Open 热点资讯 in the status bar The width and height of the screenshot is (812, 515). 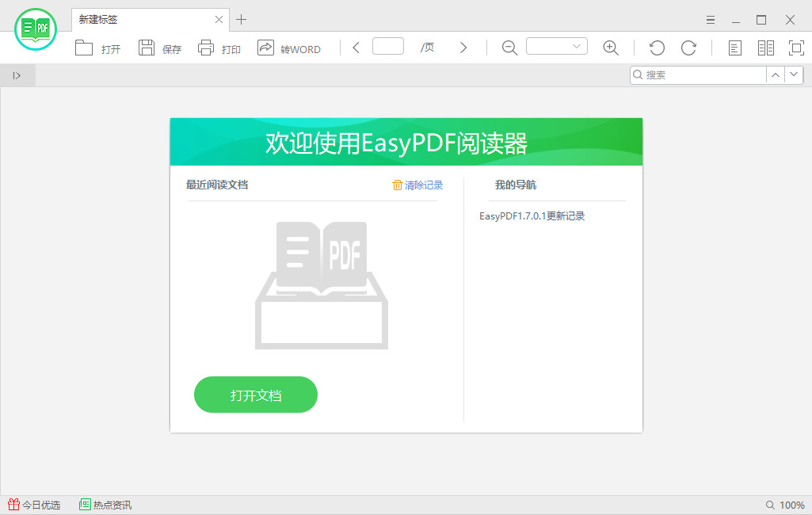(x=105, y=505)
